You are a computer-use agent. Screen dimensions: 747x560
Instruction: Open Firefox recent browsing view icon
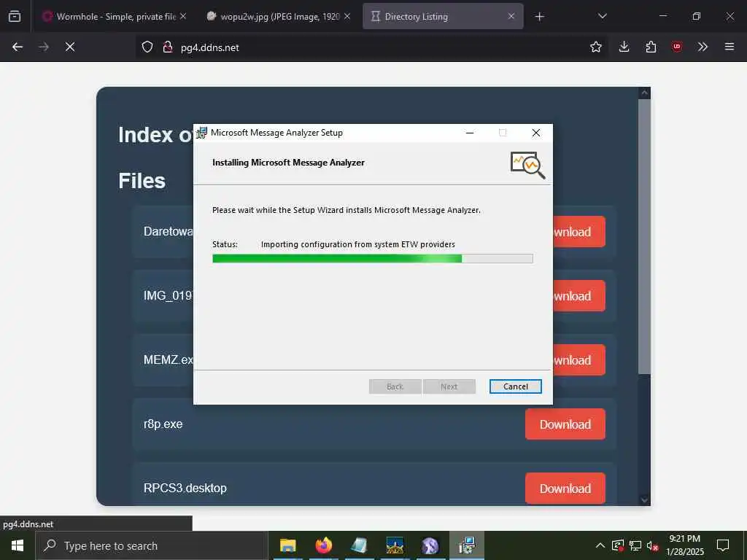click(x=15, y=16)
